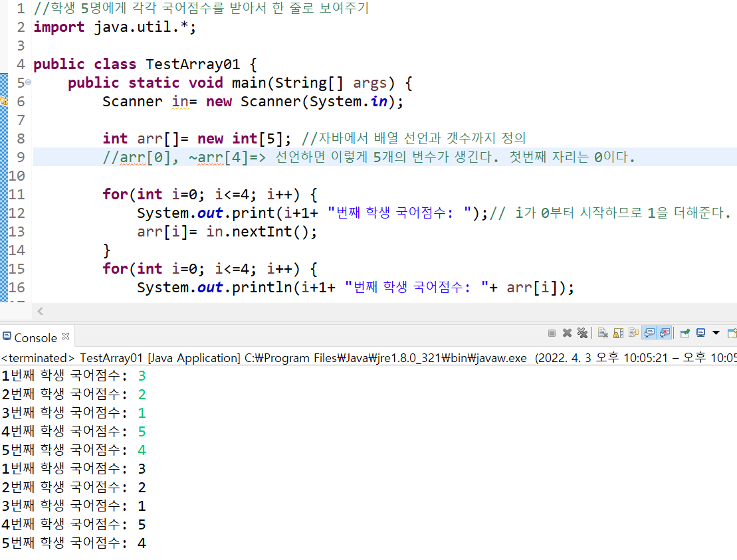The width and height of the screenshot is (737, 560).
Task: Click the Display Selected Console icon
Action: pos(701,333)
